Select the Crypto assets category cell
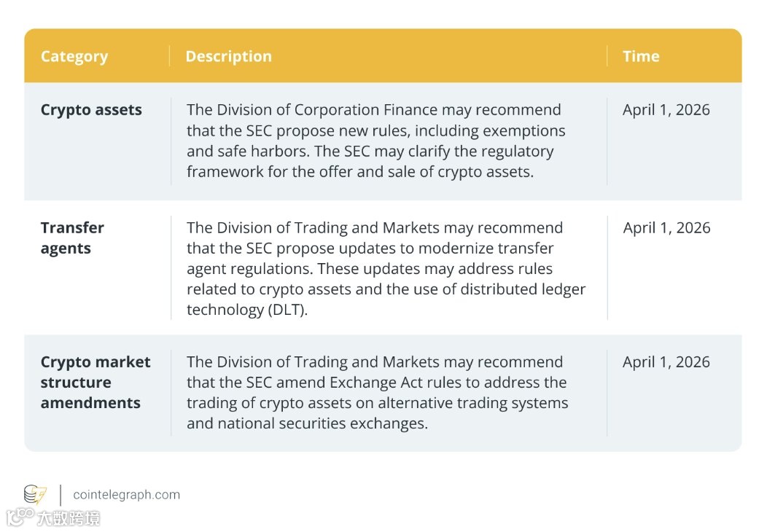767x532 pixels. 91,110
